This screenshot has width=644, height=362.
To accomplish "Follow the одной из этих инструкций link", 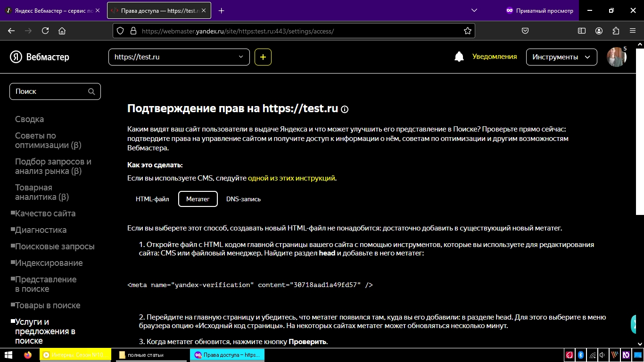I will click(291, 178).
